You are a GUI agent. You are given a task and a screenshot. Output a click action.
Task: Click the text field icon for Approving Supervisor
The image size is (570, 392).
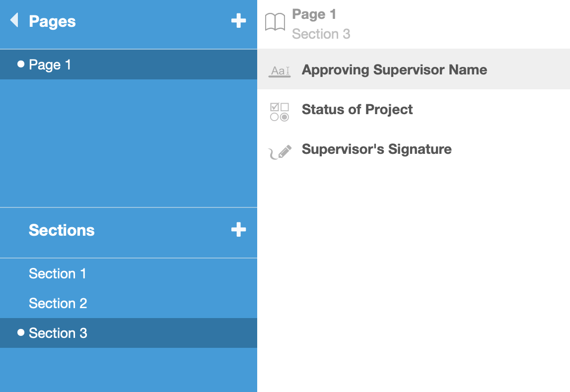tap(280, 70)
